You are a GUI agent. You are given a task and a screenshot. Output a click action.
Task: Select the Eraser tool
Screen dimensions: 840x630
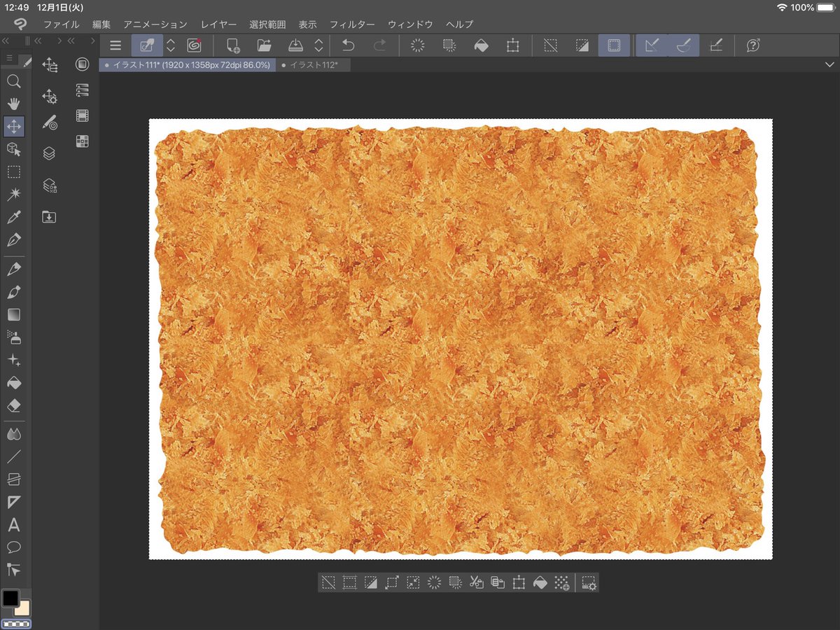click(x=14, y=406)
